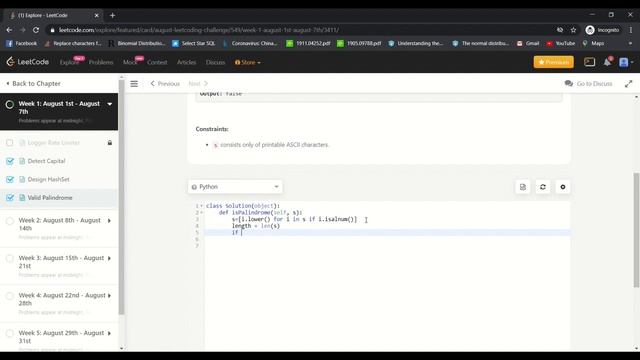Open the Articles menu item

pyautogui.click(x=186, y=62)
